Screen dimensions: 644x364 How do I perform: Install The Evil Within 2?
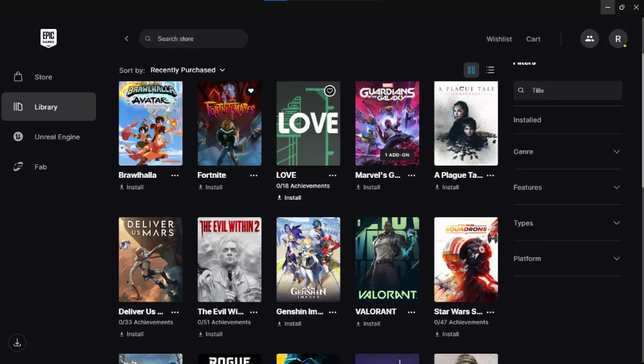[x=211, y=334]
